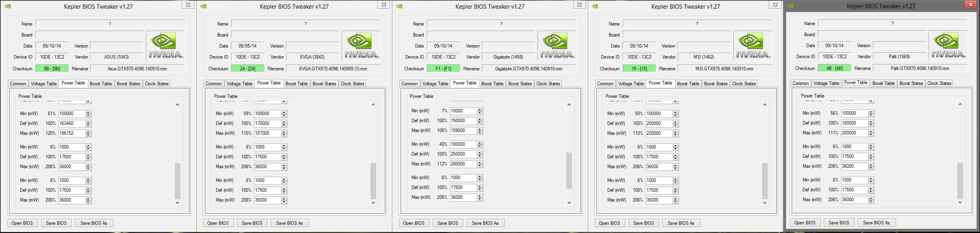Click checksum value F1 - [F1]
This screenshot has height=233, width=980.
click(x=443, y=68)
